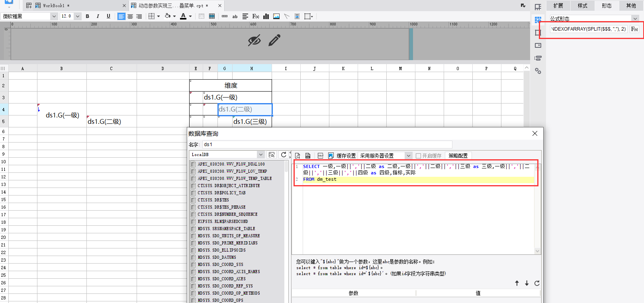Insert a chart using the bar chart icon
This screenshot has width=644, height=303.
click(x=266, y=16)
